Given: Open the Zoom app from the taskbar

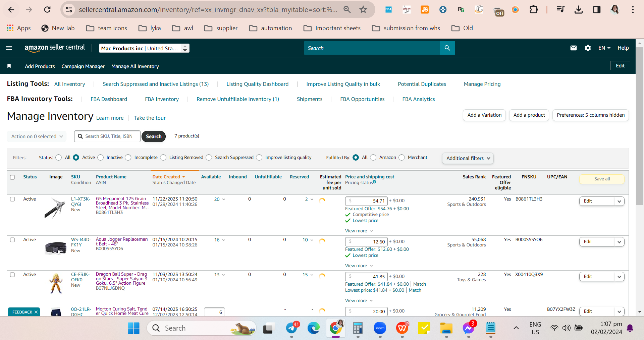Looking at the screenshot, I should tap(380, 328).
